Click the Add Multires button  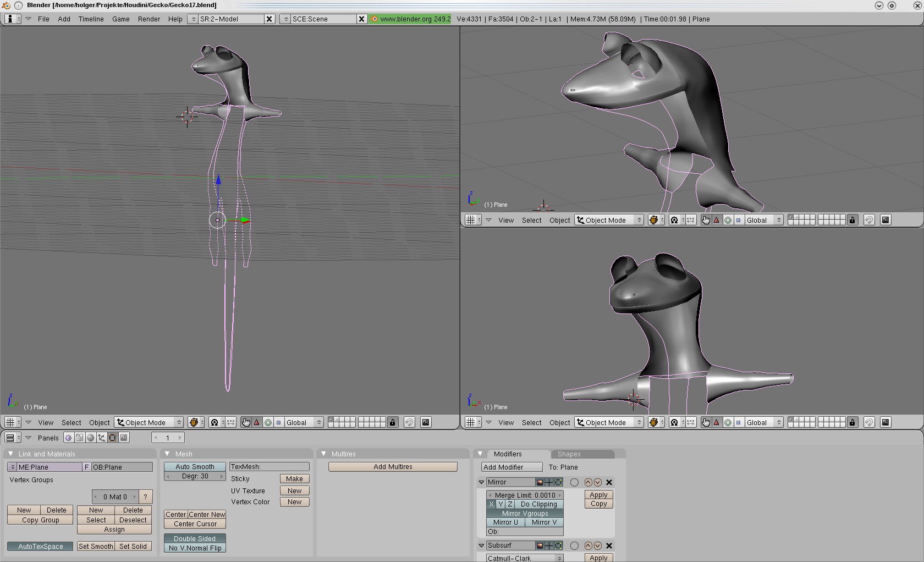(393, 467)
